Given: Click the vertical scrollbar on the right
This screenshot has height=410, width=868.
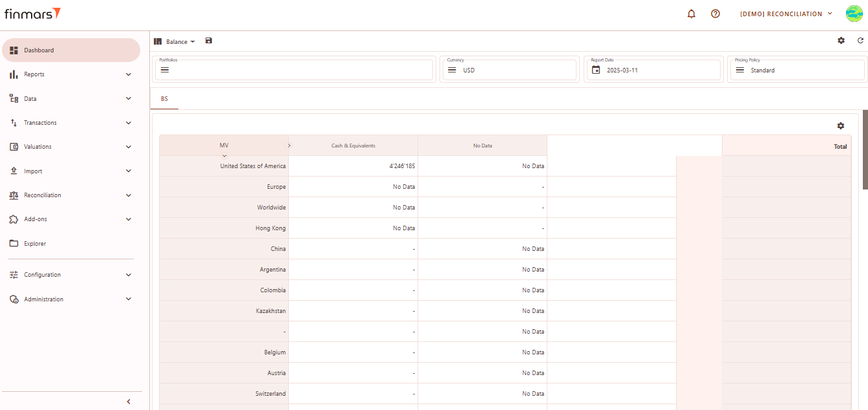Looking at the screenshot, I should pyautogui.click(x=865, y=149).
